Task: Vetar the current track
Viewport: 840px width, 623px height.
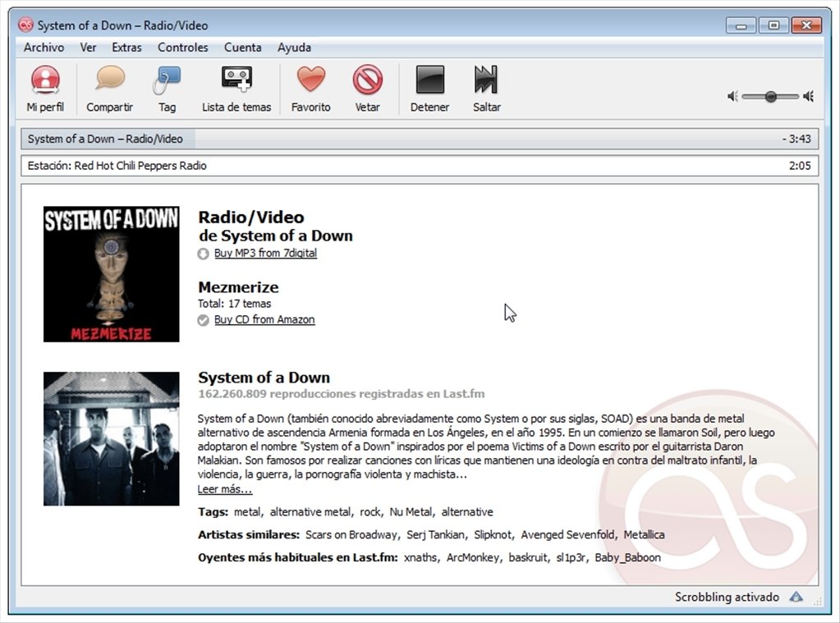Action: coord(368,89)
